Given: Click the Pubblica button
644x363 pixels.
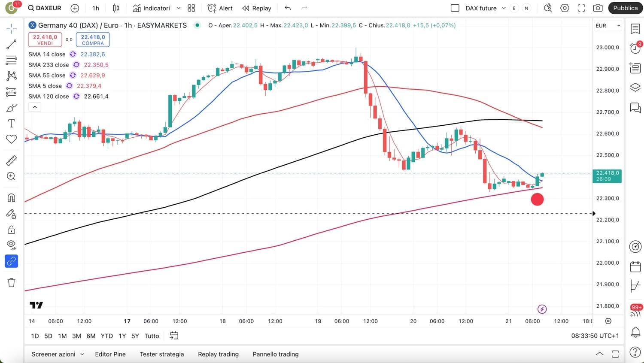Looking at the screenshot, I should [625, 8].
